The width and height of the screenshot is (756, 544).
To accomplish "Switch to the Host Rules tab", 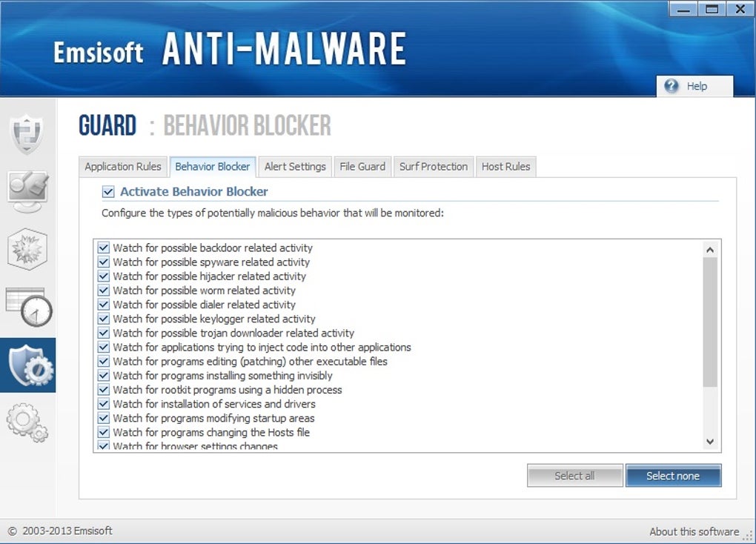I will click(x=505, y=167).
